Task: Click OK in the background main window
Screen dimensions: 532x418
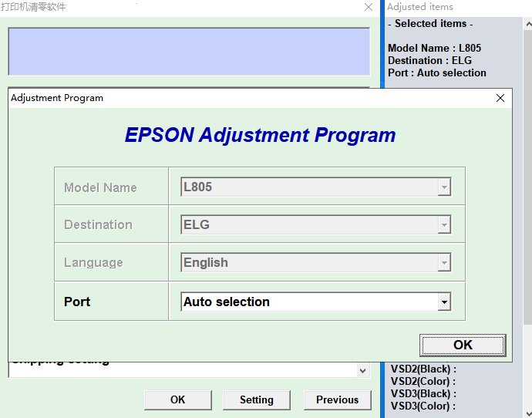Action: coord(178,399)
